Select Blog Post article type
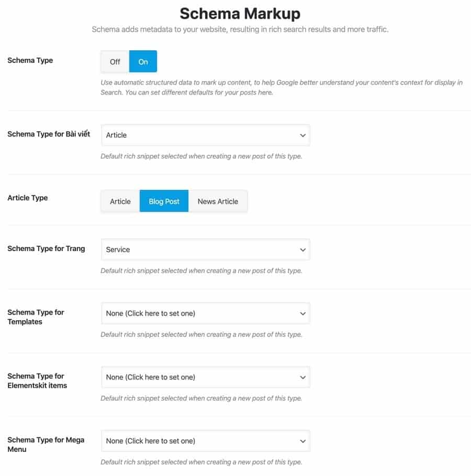Image resolution: width=471 pixels, height=476 pixels. 164,201
